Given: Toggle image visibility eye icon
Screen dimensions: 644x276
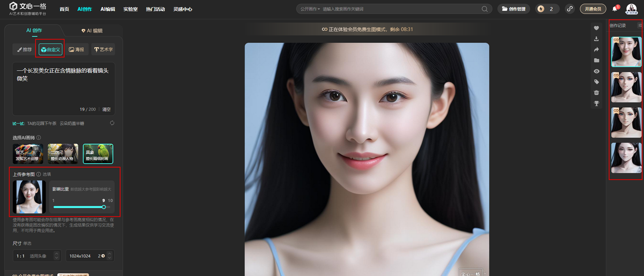Looking at the screenshot, I should 596,71.
